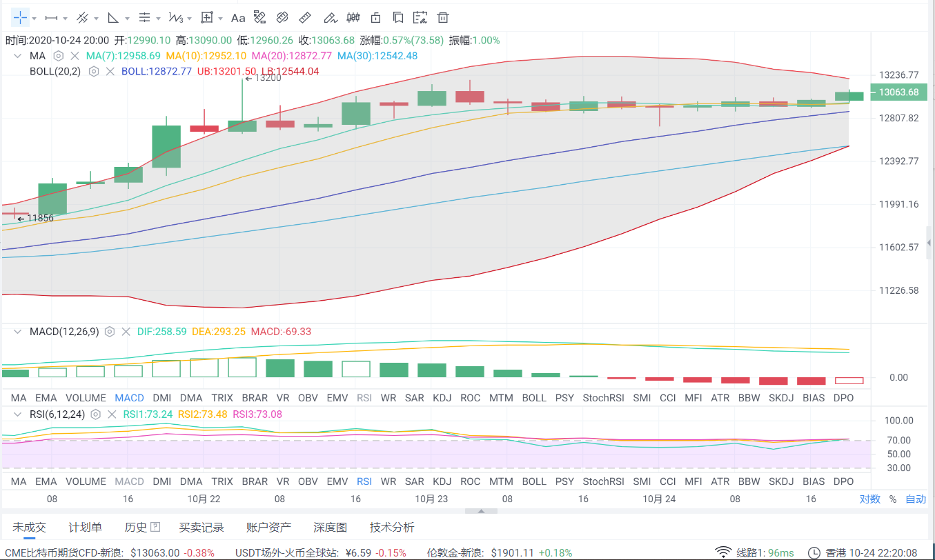Toggle 对数 logarithmic scale
Screen dimensions: 935x560
869,499
